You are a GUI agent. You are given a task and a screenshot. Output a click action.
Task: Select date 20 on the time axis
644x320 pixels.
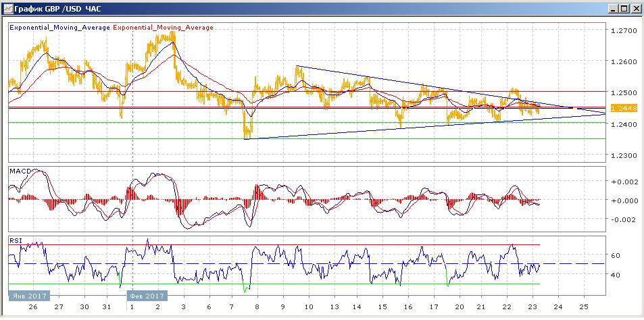coord(459,307)
